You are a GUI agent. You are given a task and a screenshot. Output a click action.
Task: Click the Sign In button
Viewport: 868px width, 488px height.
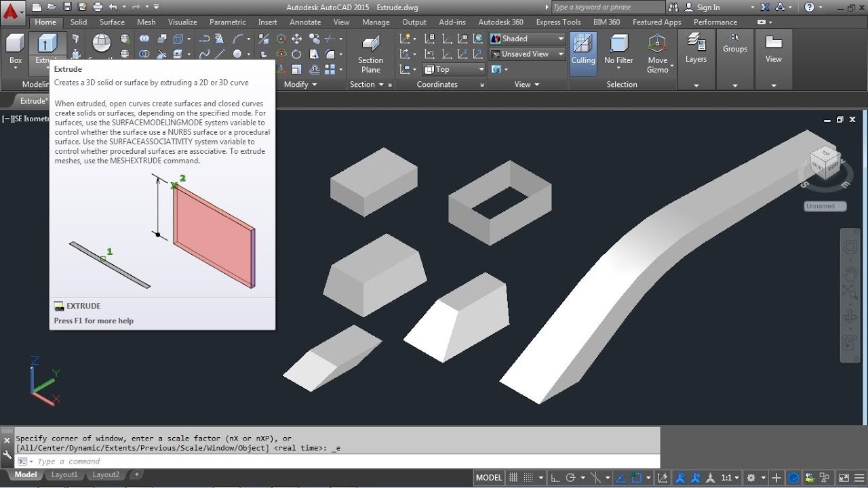(703, 7)
